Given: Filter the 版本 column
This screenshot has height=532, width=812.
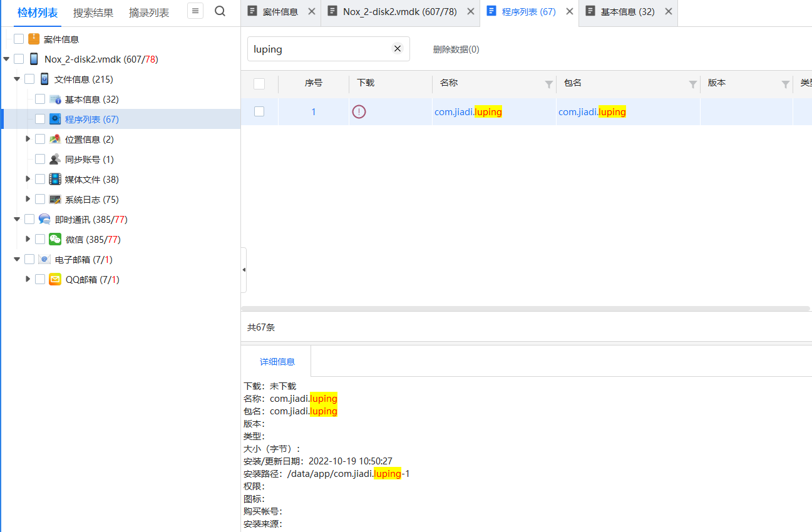Looking at the screenshot, I should point(786,84).
